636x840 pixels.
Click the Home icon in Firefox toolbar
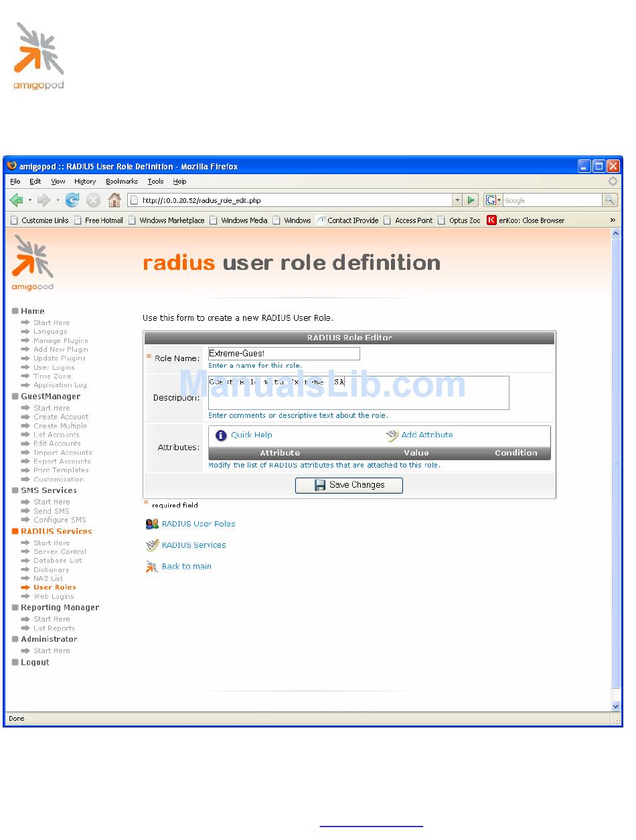tap(114, 200)
